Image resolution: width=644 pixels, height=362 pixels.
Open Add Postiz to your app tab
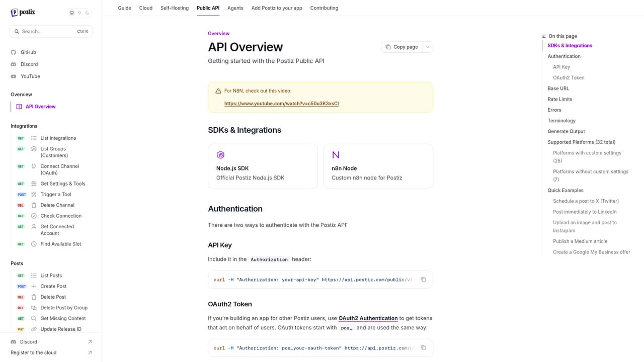277,8
